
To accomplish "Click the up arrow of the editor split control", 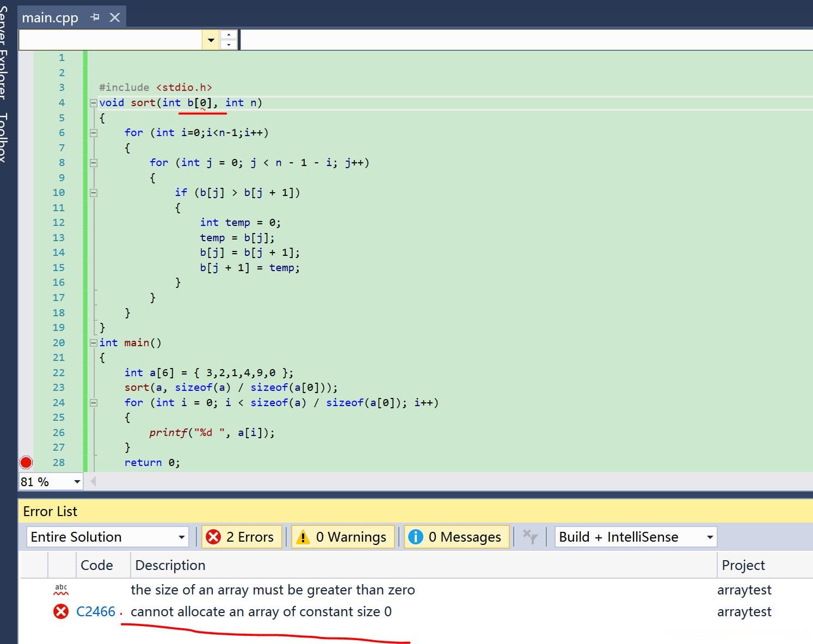I will click(229, 35).
